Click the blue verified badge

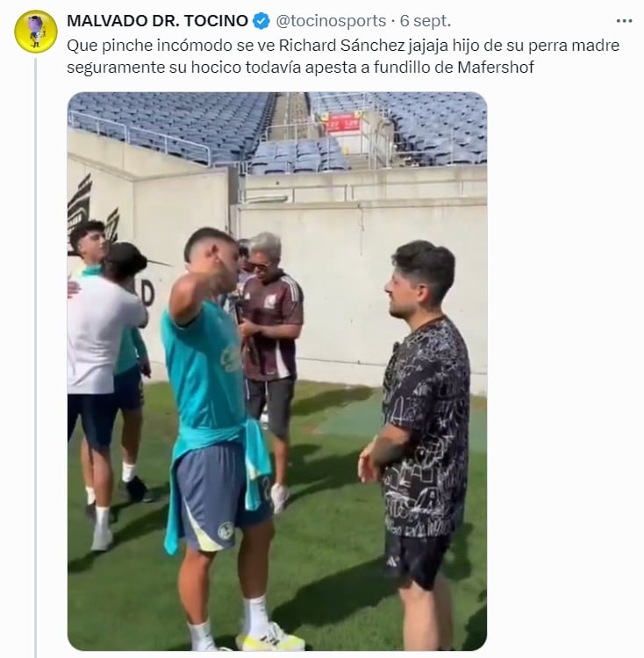[x=261, y=21]
